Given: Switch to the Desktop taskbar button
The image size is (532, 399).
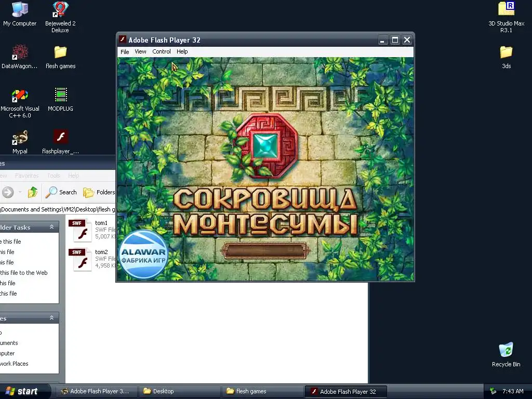Looking at the screenshot, I should 179,391.
